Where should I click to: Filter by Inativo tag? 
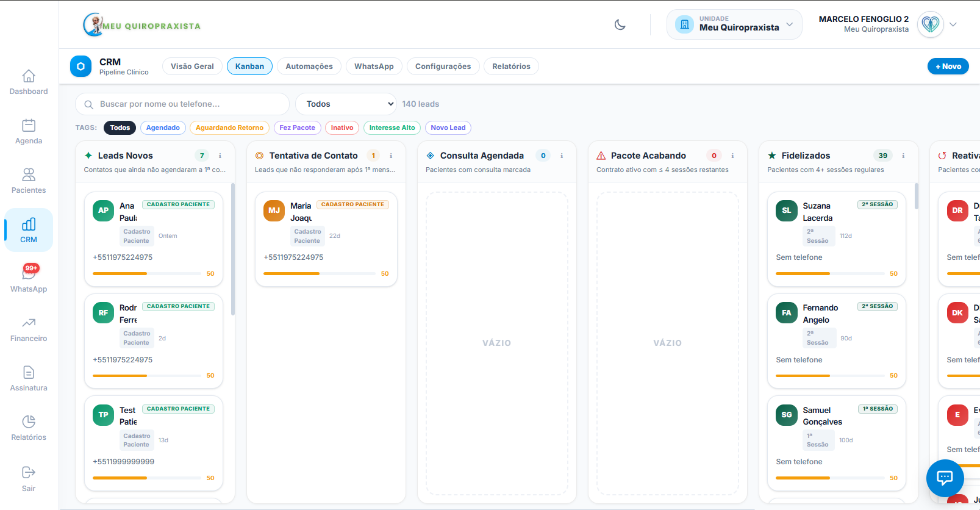click(342, 127)
